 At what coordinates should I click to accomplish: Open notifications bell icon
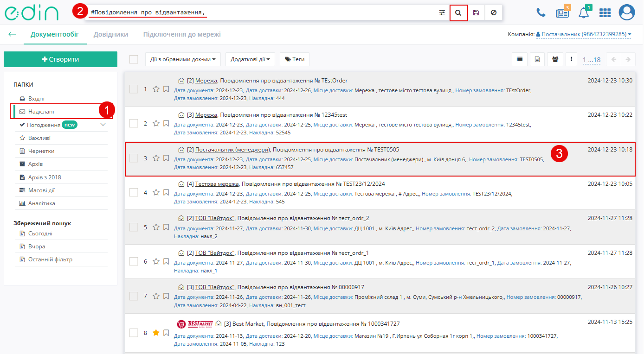click(x=585, y=12)
